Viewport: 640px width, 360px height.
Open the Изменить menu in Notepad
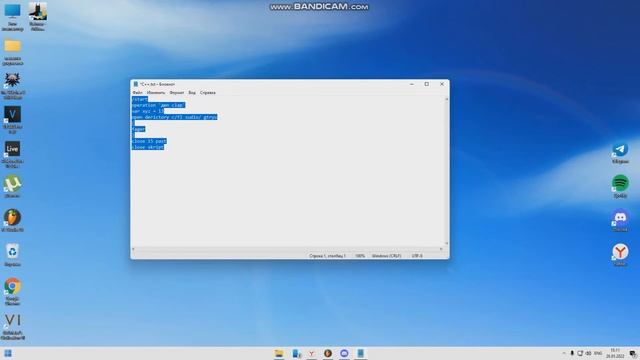tap(156, 93)
